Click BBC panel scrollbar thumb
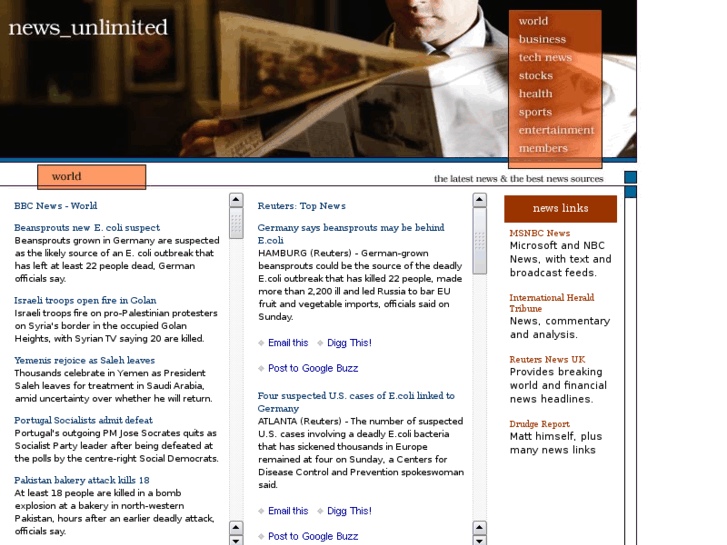727x545 pixels. (236, 223)
